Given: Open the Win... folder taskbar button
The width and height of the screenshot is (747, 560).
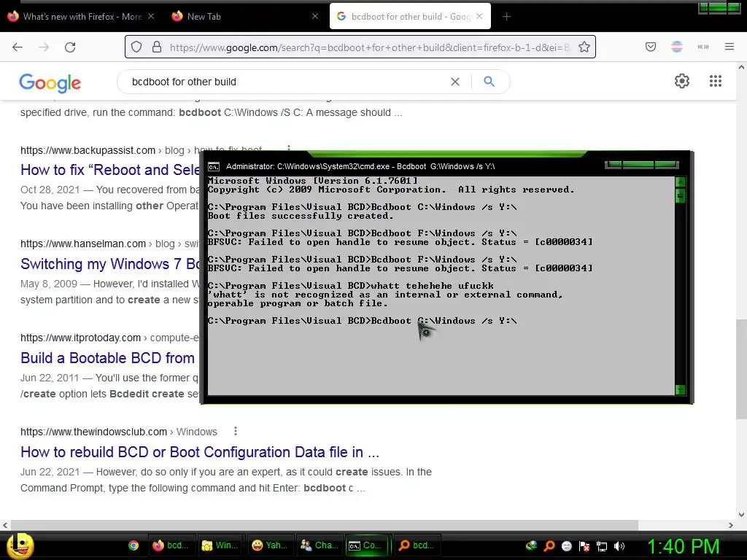Looking at the screenshot, I should tap(220, 545).
